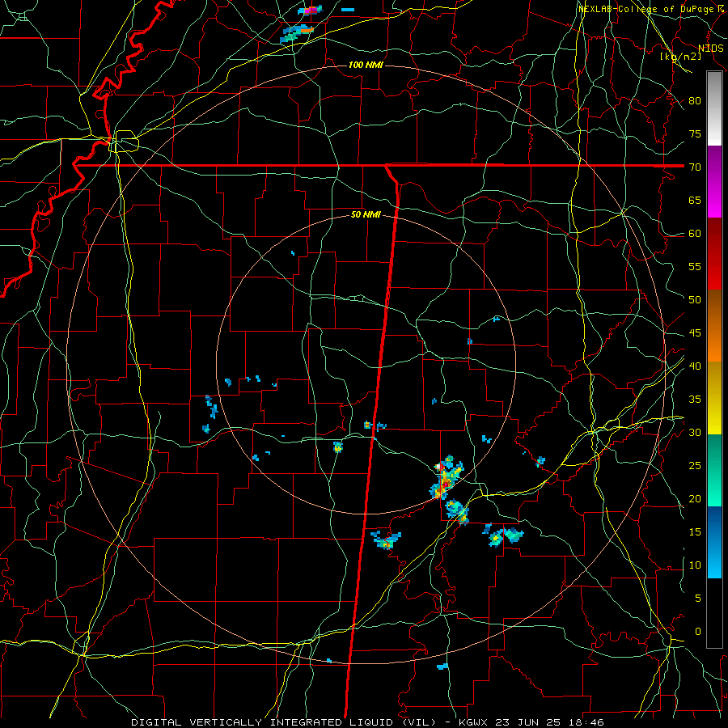Click the 75 value on the VIL scale

click(695, 133)
